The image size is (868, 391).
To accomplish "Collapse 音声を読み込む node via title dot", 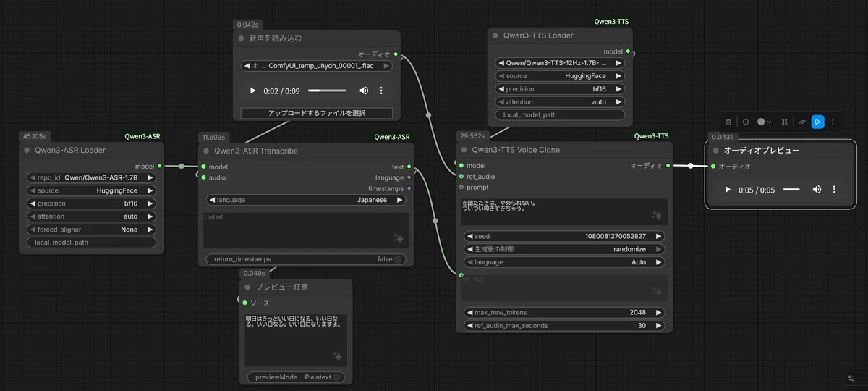I will click(242, 38).
